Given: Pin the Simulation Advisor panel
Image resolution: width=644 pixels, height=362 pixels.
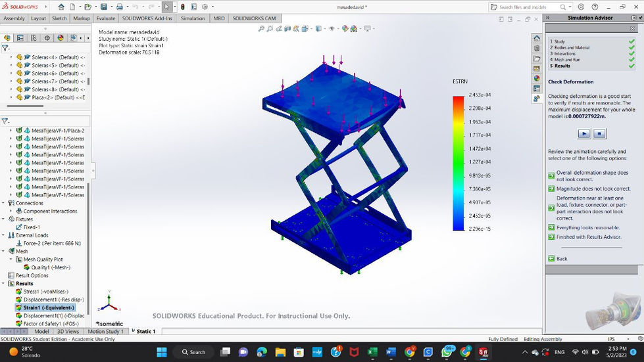Looking at the screenshot, I should [641, 18].
